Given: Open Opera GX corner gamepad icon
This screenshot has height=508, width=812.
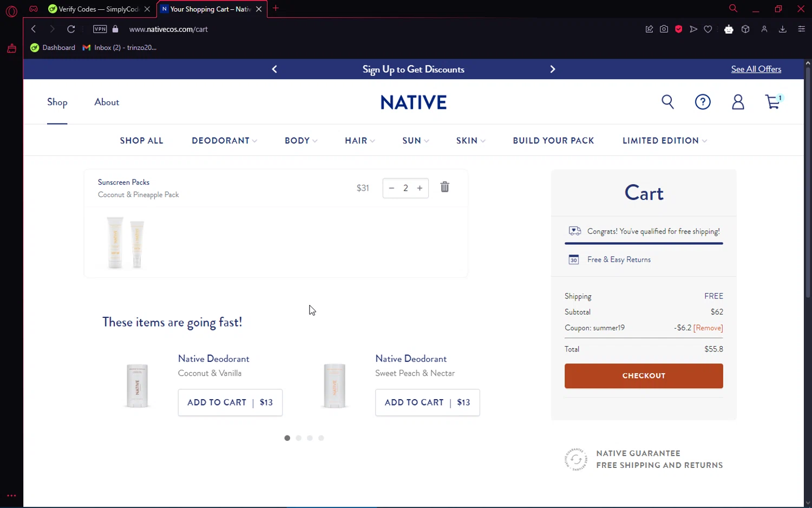Looking at the screenshot, I should tap(34, 9).
